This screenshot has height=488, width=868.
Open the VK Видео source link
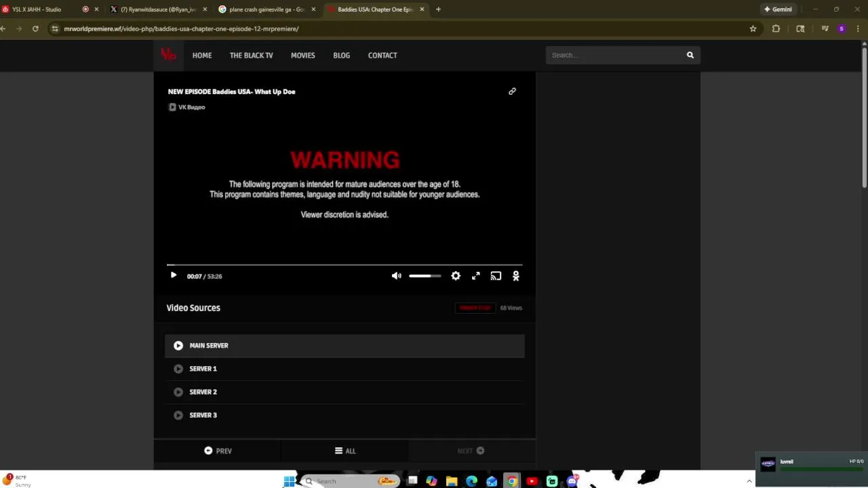point(187,107)
